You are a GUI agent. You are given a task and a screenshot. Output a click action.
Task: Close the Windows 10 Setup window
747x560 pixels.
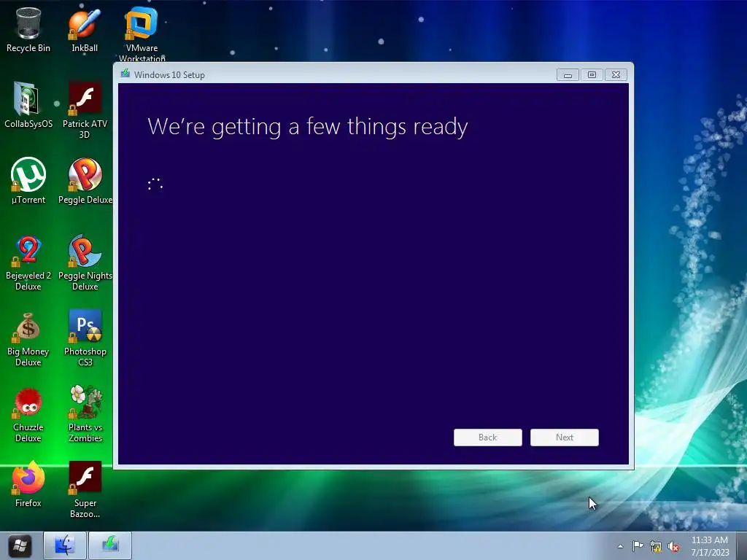coord(616,75)
